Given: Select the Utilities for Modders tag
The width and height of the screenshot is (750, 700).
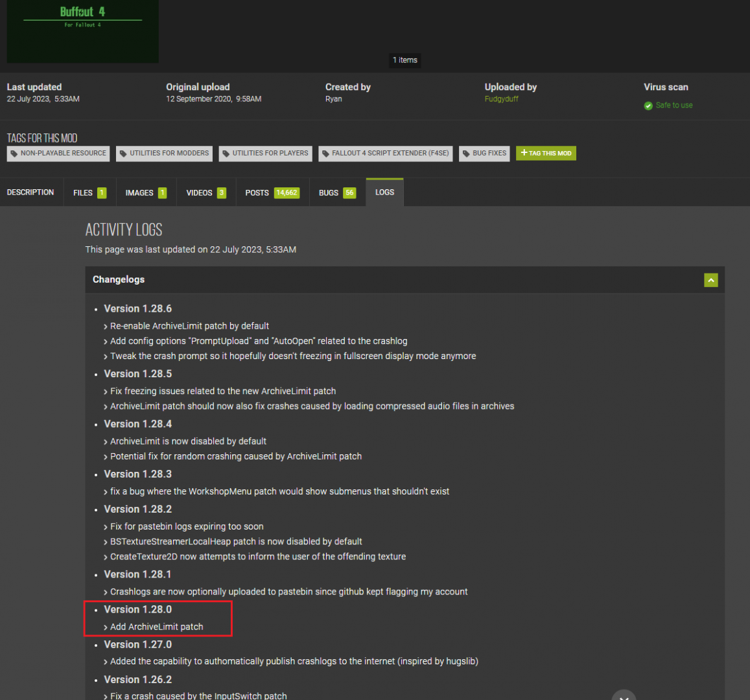Looking at the screenshot, I should [x=164, y=154].
